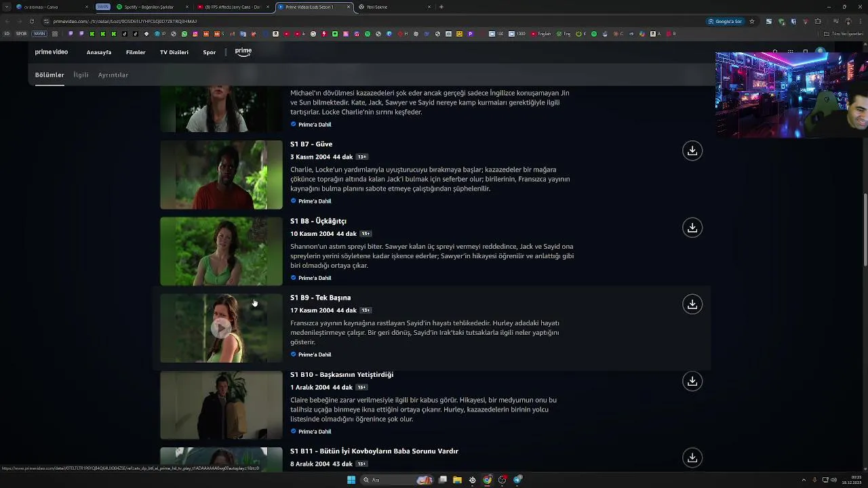Screen dimensions: 868x488
Task: Open the S1 B7 Güve episode thumbnail
Action: pos(221,175)
